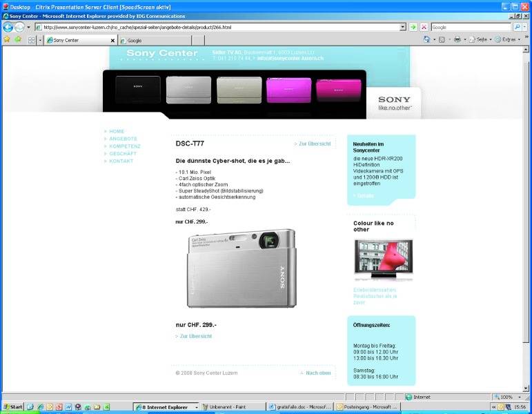Screen dimensions: 532x414
Task: Open the search provider dropdown arrow
Action: [x=524, y=27]
